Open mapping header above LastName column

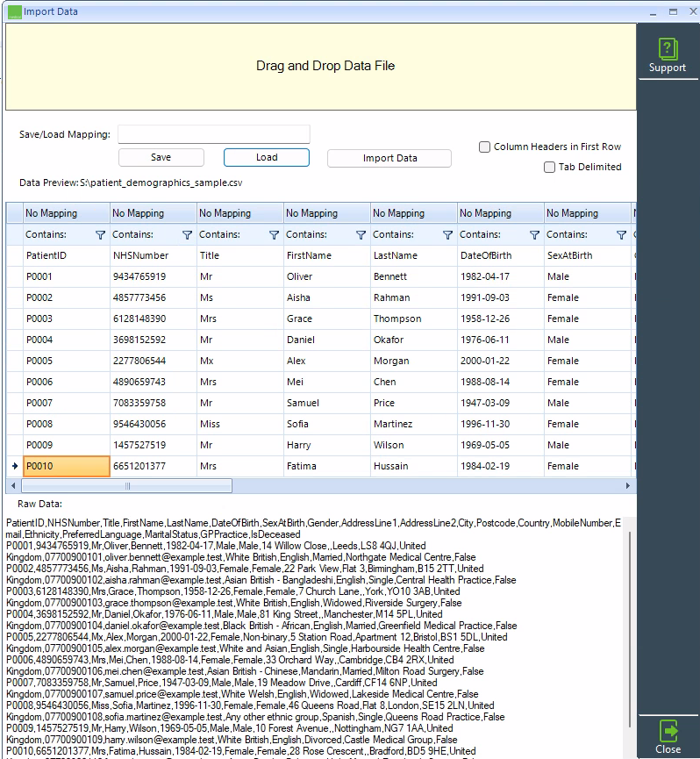[x=414, y=213]
